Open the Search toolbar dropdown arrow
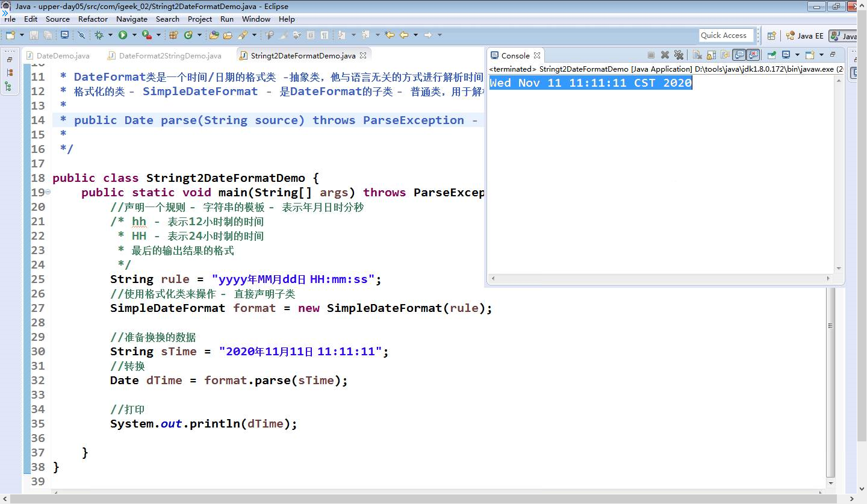This screenshot has width=867, height=504. [254, 35]
